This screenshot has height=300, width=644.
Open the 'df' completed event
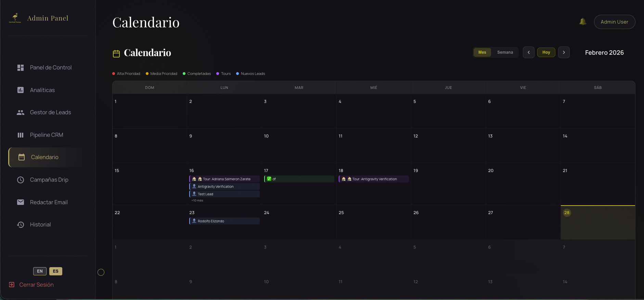[299, 179]
